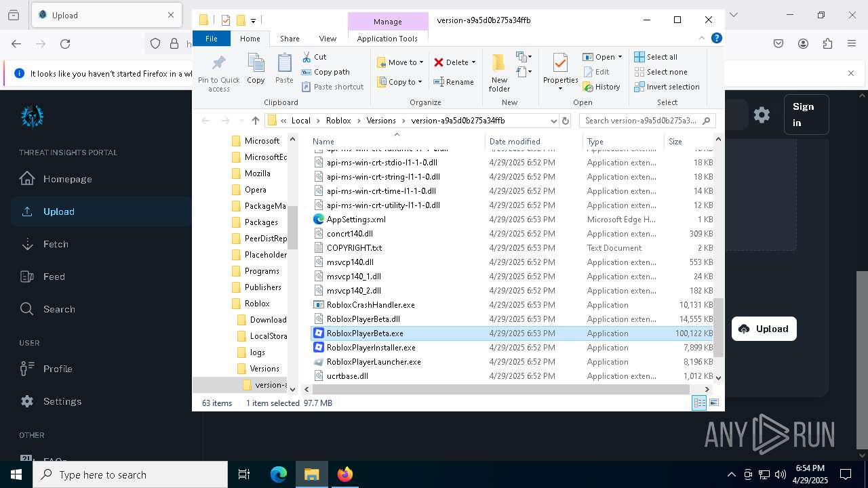Image resolution: width=868 pixels, height=488 pixels.
Task: Click Invert selection in ribbon
Action: 667,87
